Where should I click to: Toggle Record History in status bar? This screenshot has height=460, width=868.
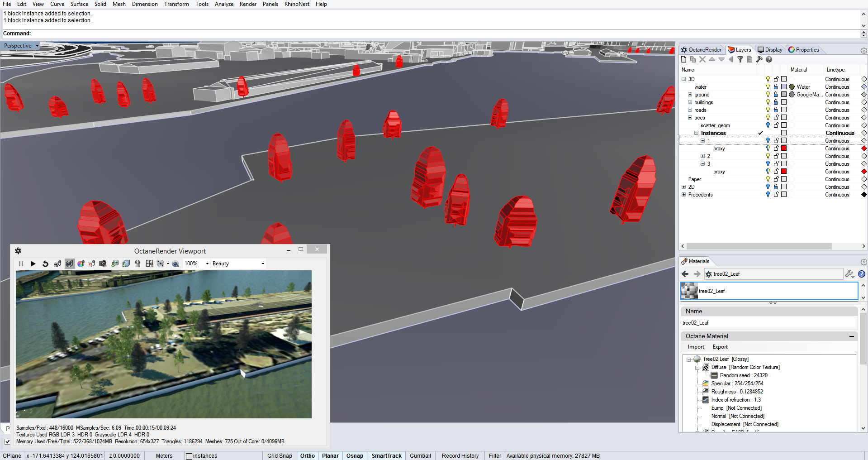[460, 456]
